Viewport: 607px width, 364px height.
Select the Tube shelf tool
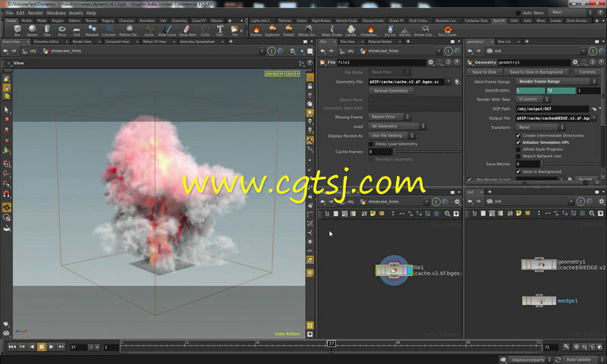[x=47, y=30]
